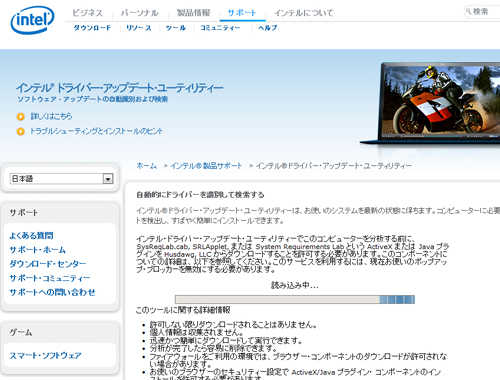Click the 読み込み中... status text

295,285
